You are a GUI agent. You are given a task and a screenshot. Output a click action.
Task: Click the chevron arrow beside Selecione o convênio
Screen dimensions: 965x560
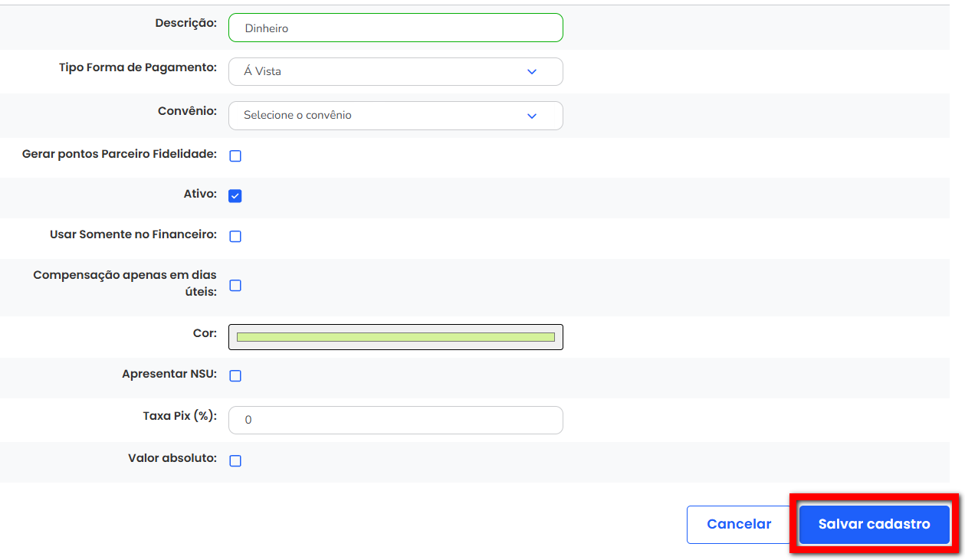(532, 116)
